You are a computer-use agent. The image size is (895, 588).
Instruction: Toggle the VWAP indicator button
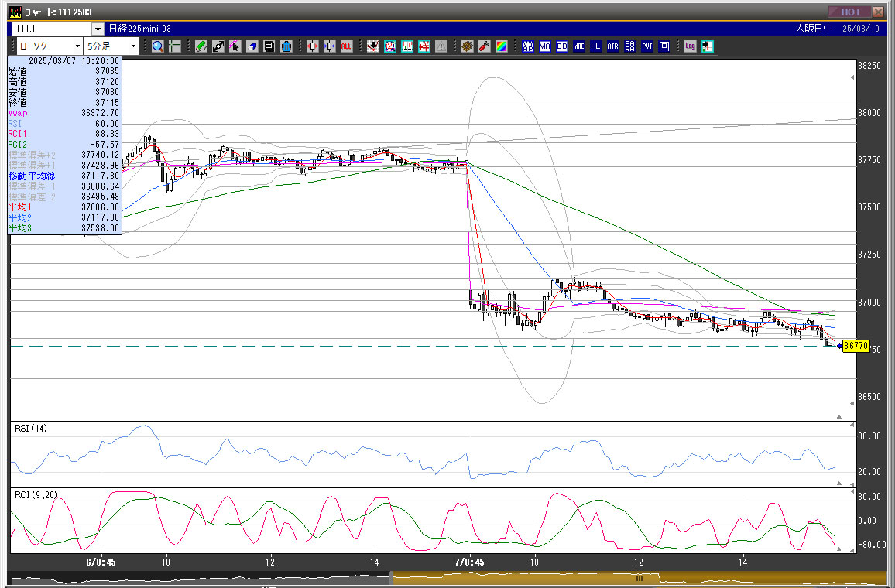528,46
